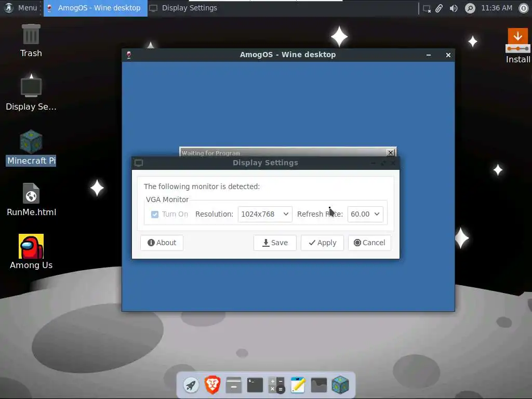Open the file manager drawer dock icon

pyautogui.click(x=234, y=385)
